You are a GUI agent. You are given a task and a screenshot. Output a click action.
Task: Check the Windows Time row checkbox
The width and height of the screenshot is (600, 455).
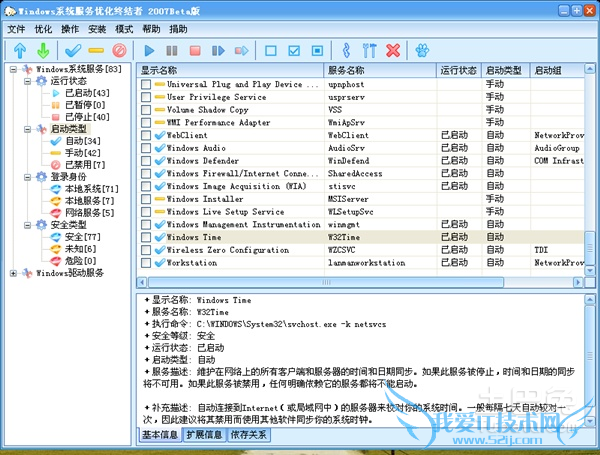[146, 237]
